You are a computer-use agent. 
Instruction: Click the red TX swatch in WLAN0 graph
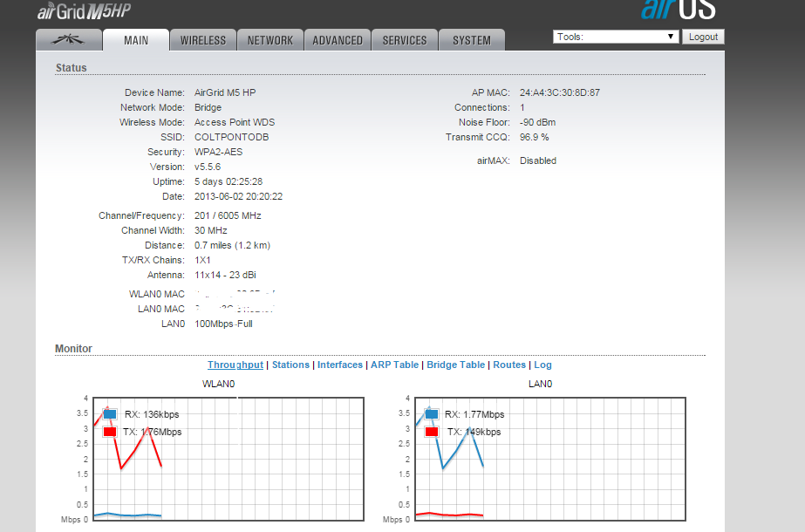[110, 432]
